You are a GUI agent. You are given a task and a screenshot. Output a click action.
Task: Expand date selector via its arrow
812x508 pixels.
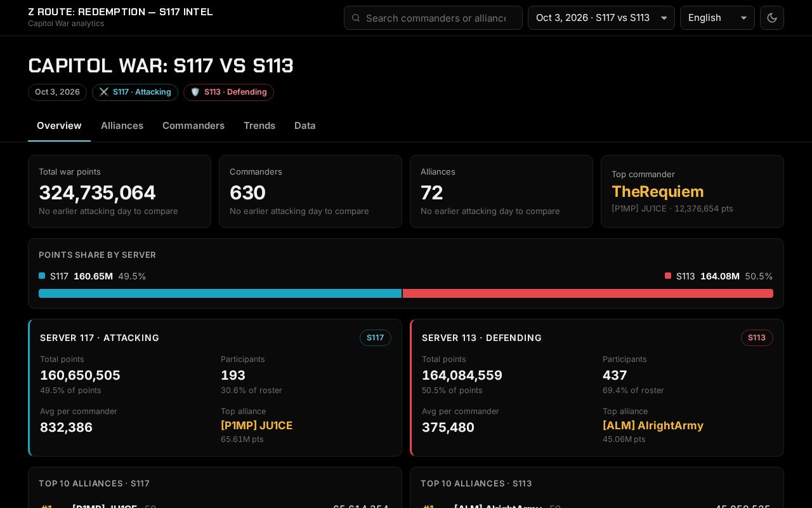coord(664,18)
